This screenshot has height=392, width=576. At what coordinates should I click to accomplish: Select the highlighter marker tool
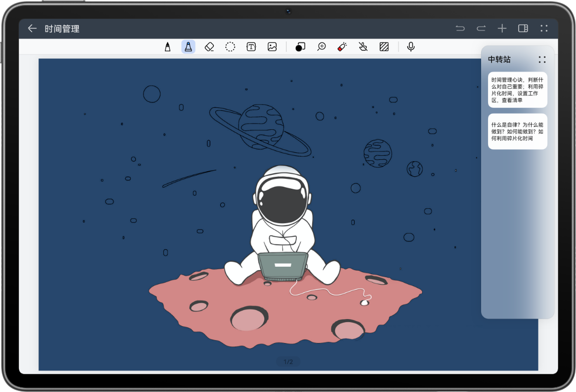point(188,47)
